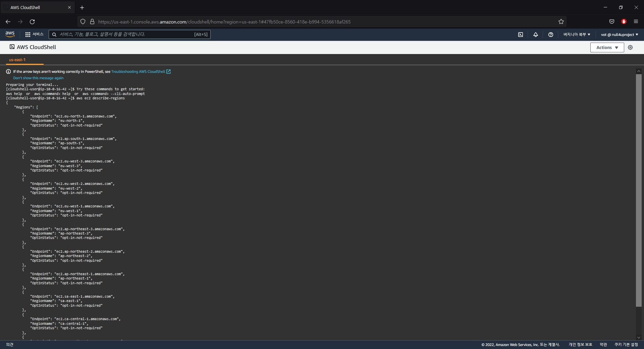This screenshot has height=349, width=644.
Task: Click the "ap-northeast-2" RegionName value
Action: point(74,256)
